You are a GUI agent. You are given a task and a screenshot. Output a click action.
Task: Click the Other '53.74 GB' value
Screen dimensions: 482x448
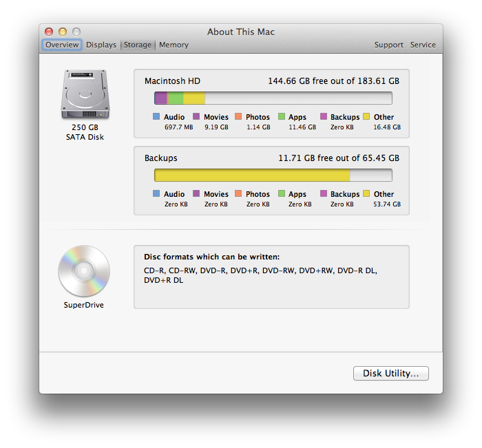click(x=387, y=204)
